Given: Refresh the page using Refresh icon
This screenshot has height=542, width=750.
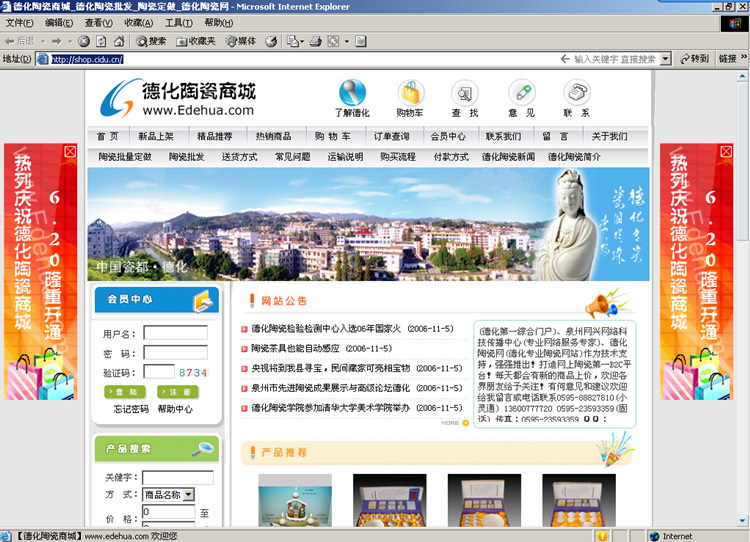Looking at the screenshot, I should click(101, 41).
